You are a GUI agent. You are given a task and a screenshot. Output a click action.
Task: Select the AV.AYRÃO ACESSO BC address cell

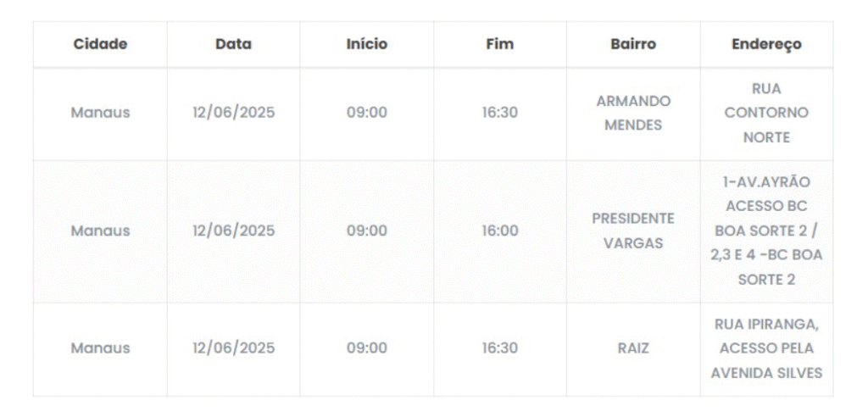766,231
